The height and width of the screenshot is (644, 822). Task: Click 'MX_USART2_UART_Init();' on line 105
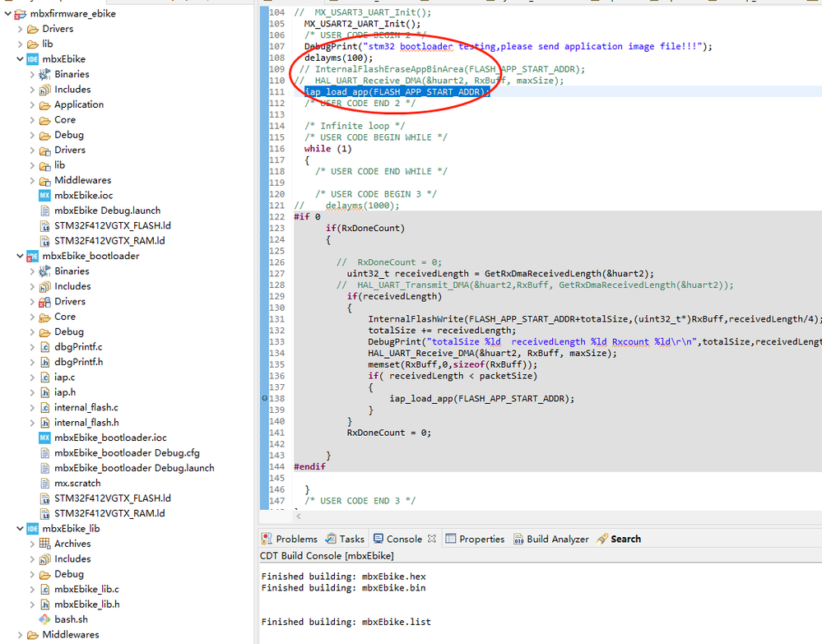pyautogui.click(x=362, y=24)
